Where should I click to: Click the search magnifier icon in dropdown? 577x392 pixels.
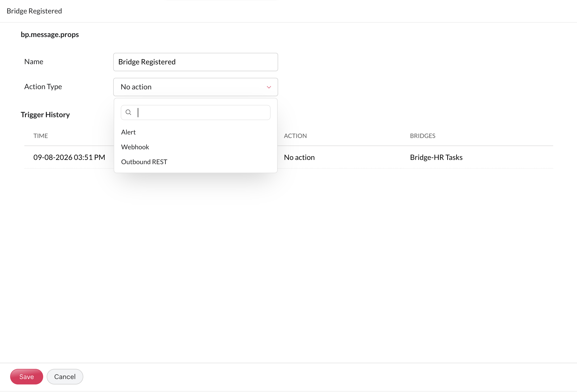click(128, 113)
